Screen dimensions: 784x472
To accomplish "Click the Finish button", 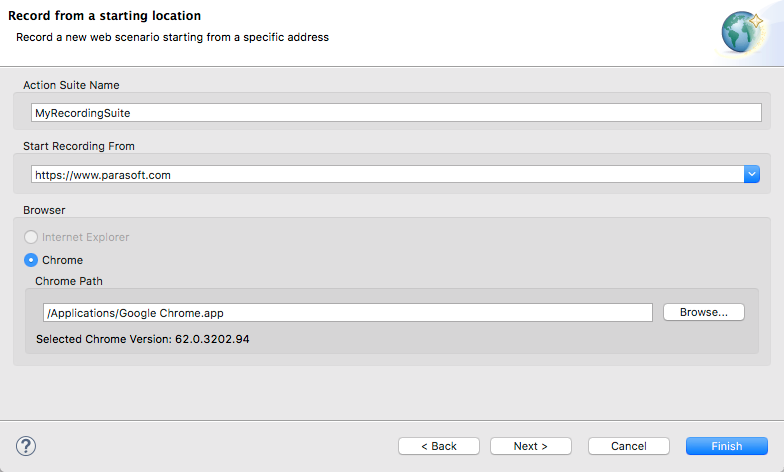I will (726, 446).
